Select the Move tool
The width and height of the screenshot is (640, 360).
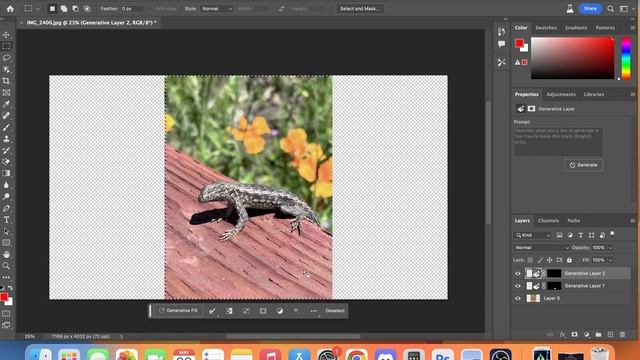[x=6, y=35]
